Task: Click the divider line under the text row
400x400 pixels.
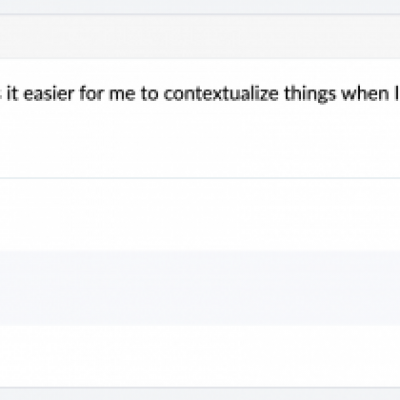Action: pos(200,178)
